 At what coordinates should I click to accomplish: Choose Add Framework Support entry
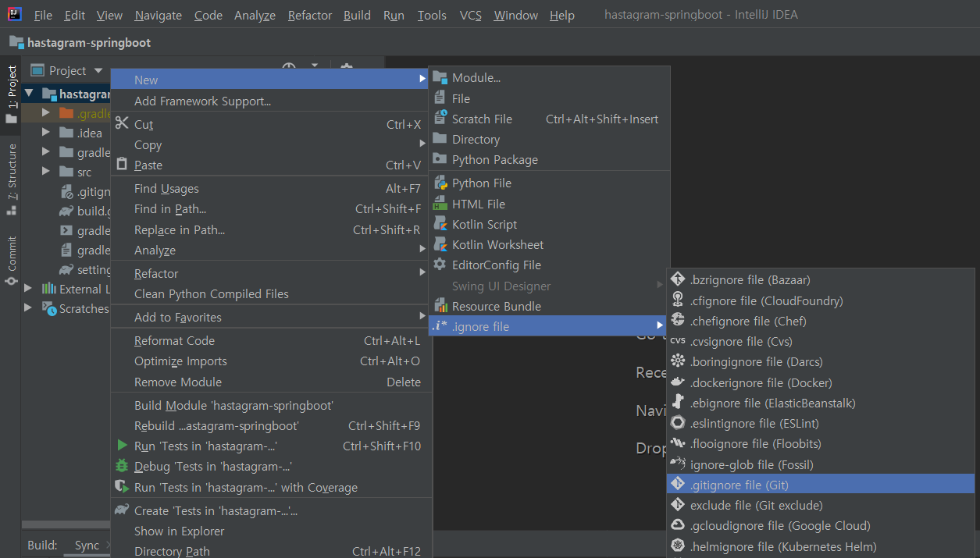[270, 101]
